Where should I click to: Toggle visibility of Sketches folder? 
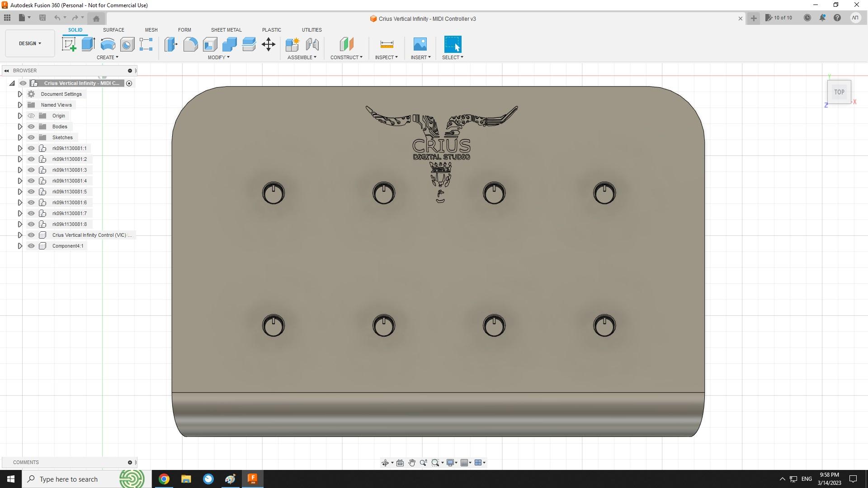click(x=32, y=137)
